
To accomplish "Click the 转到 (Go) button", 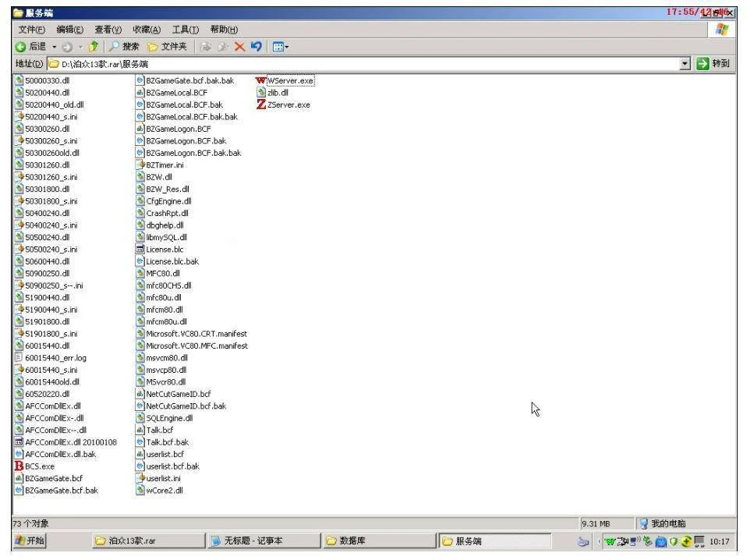I will [713, 64].
